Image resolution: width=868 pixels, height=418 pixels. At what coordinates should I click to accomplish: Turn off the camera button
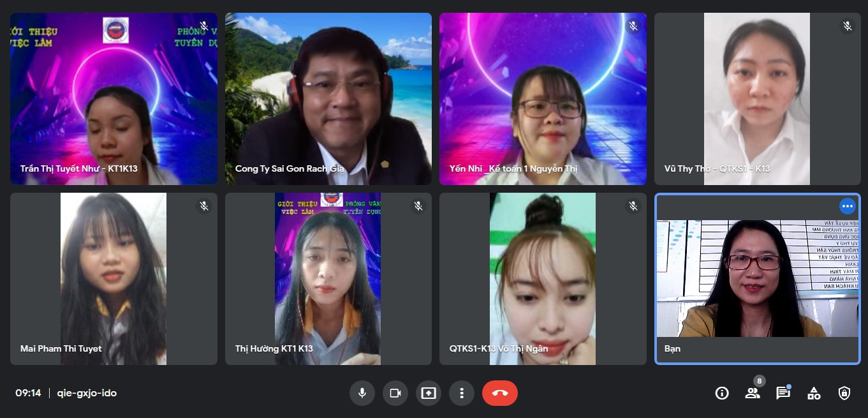point(395,393)
